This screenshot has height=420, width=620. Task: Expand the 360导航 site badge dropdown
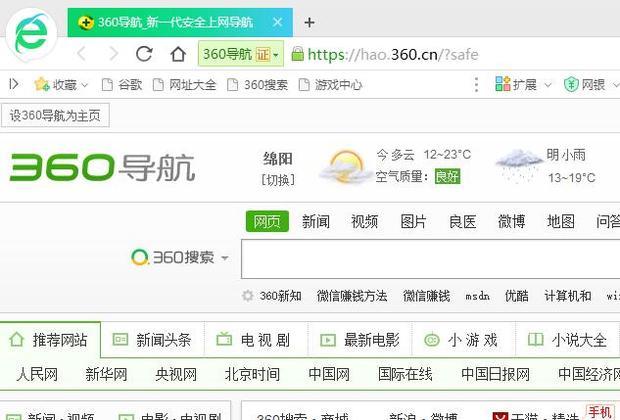pos(275,54)
